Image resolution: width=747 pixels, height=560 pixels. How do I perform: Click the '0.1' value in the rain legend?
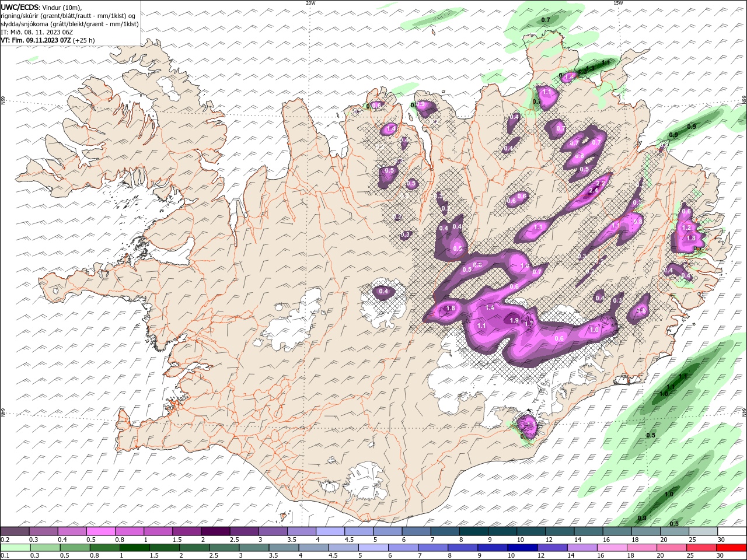pos(5,555)
